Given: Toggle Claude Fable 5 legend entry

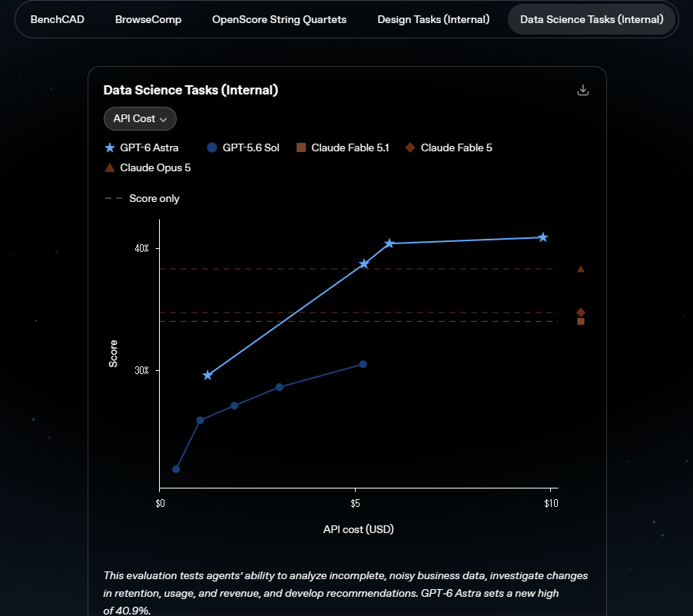Looking at the screenshot, I should (449, 147).
